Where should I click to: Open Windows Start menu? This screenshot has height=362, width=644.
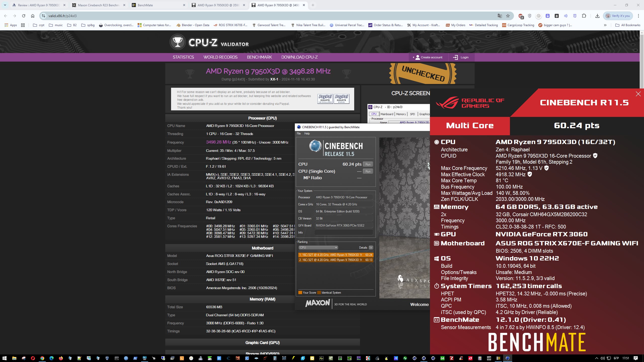point(4,358)
